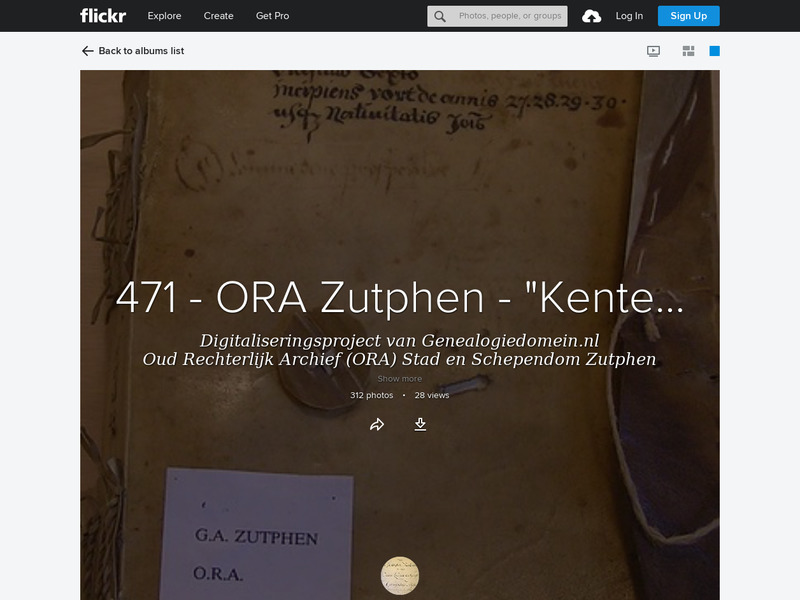Go back to albums list
800x600 pixels.
pos(140,50)
